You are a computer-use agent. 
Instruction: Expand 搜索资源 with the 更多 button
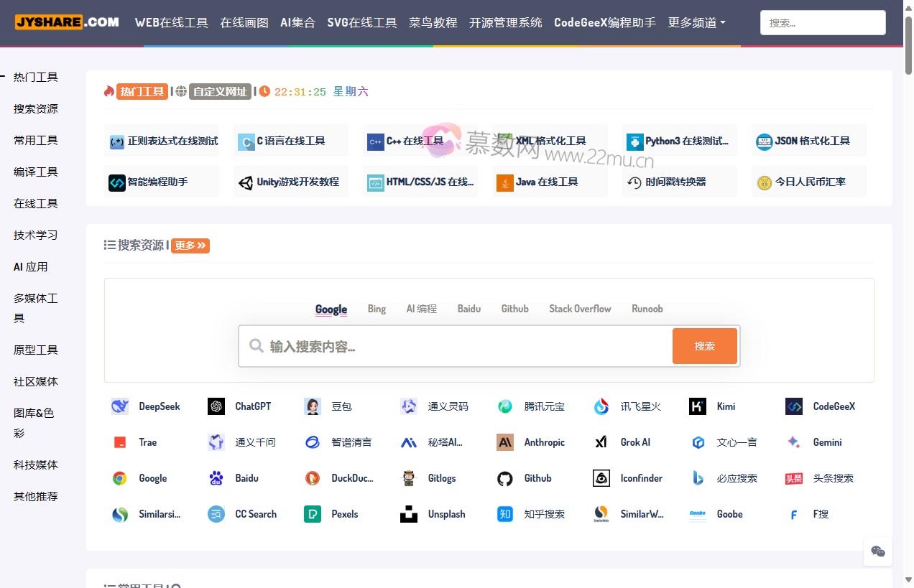190,246
